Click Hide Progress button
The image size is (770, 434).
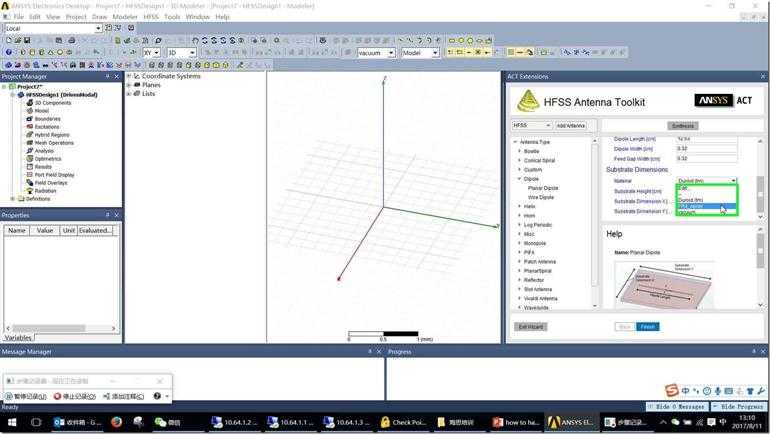point(739,407)
